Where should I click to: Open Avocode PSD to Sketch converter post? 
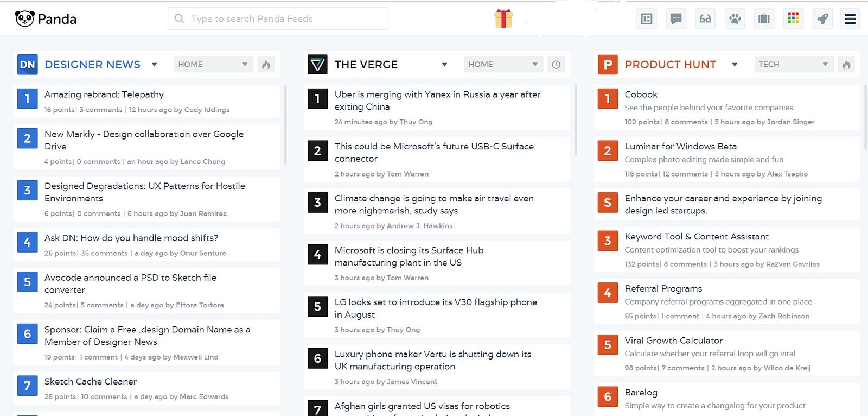pyautogui.click(x=130, y=283)
